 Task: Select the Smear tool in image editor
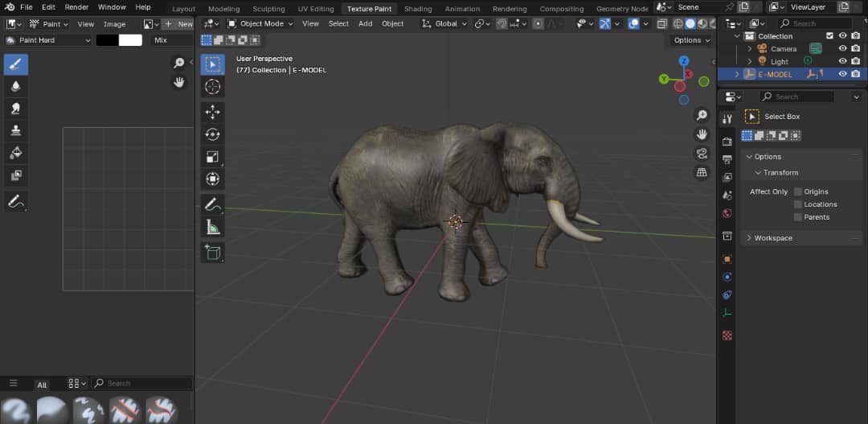pyautogui.click(x=16, y=108)
